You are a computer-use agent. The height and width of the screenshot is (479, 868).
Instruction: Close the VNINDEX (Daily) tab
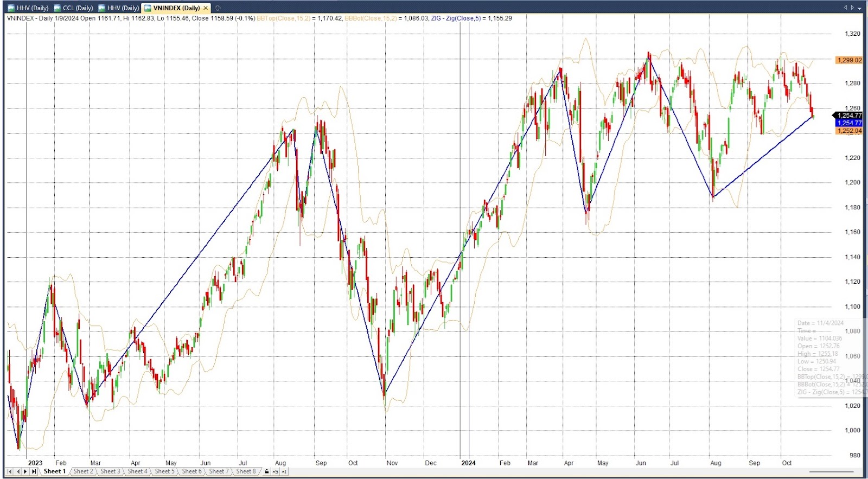(206, 8)
